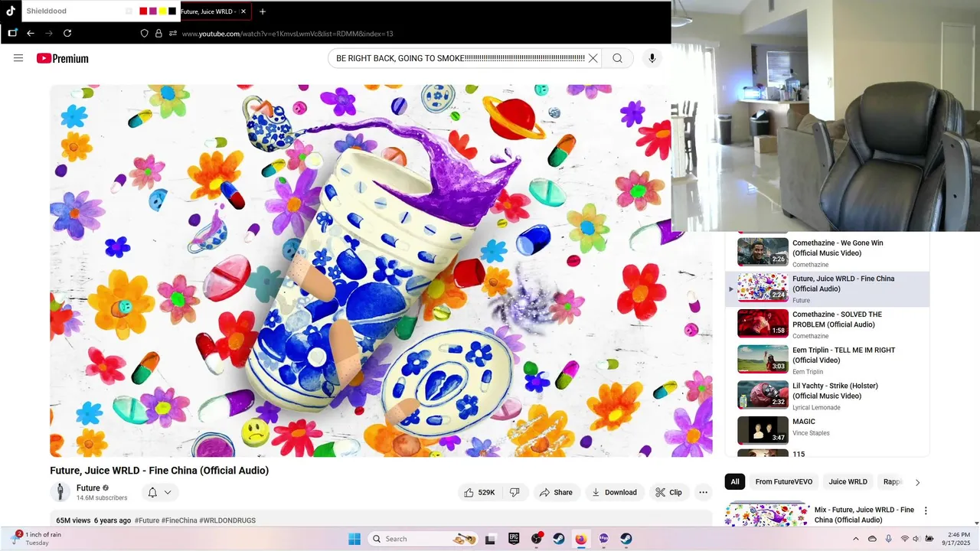Open more actions three-dot menu under video
Screen dimensions: 980x551
click(x=704, y=492)
